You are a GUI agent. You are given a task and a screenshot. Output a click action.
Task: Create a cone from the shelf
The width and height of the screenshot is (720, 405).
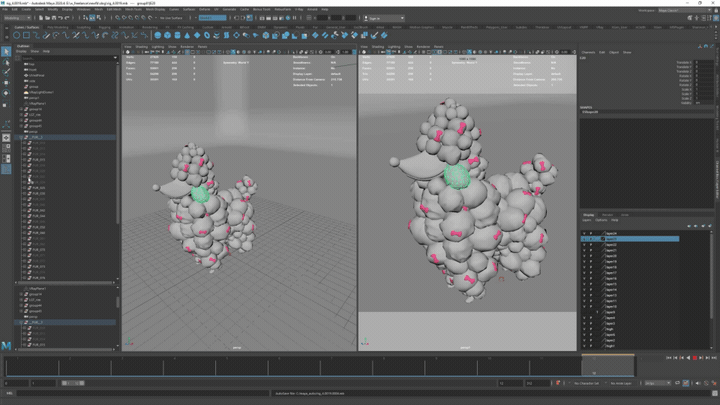187,35
